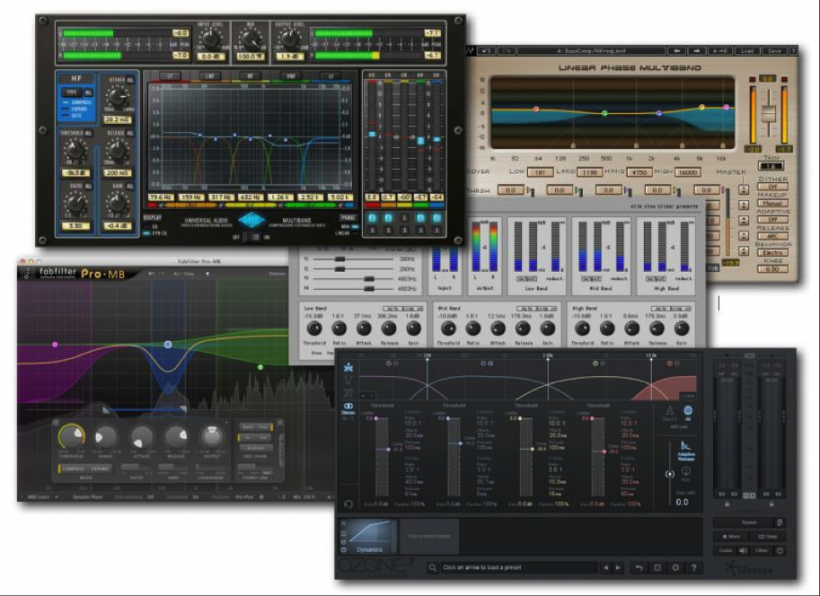
Task: Click the Ozone preset search magnifier icon
Action: (x=432, y=567)
